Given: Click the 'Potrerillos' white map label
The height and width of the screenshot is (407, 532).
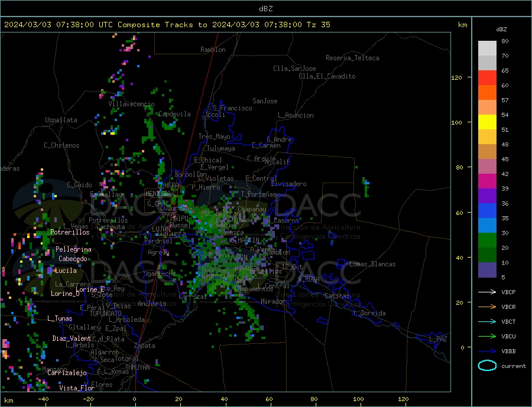Looking at the screenshot, I should (70, 232).
